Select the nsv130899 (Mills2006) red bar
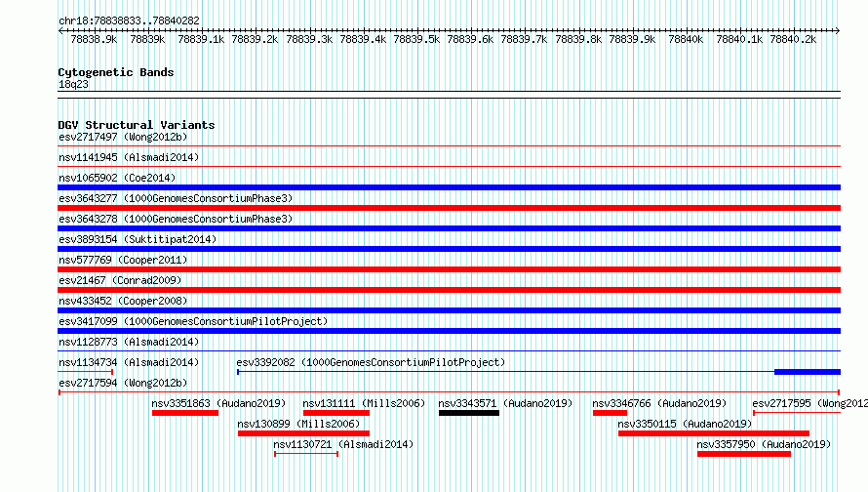 coord(303,433)
